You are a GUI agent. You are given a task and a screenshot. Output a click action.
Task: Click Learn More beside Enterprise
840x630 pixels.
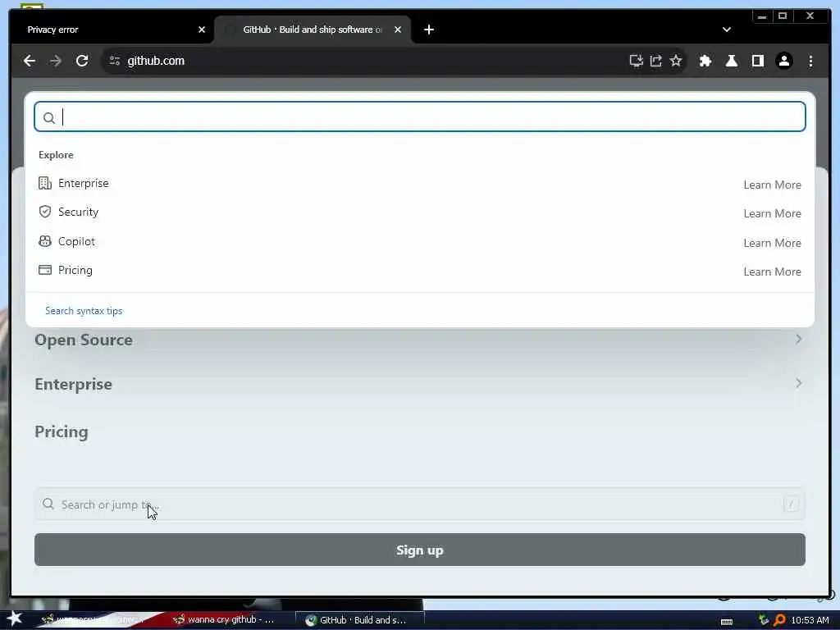click(x=772, y=185)
